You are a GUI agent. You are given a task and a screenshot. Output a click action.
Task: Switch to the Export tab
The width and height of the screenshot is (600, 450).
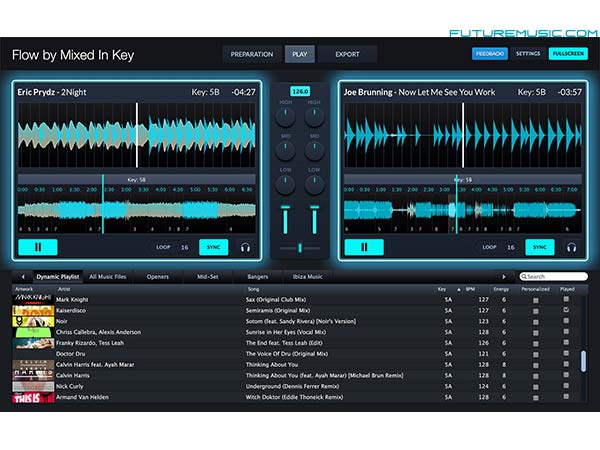[x=347, y=54]
